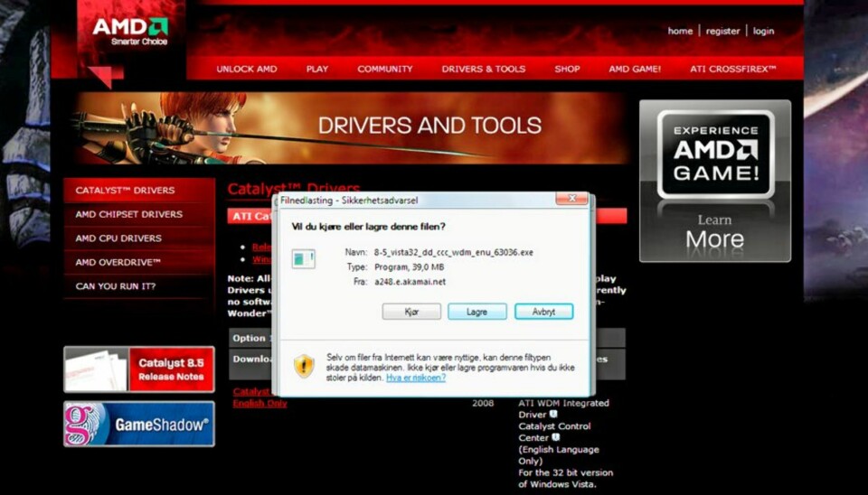868x495 pixels.
Task: Click the Experience AMD Game! Learn More ad
Action: (x=715, y=181)
